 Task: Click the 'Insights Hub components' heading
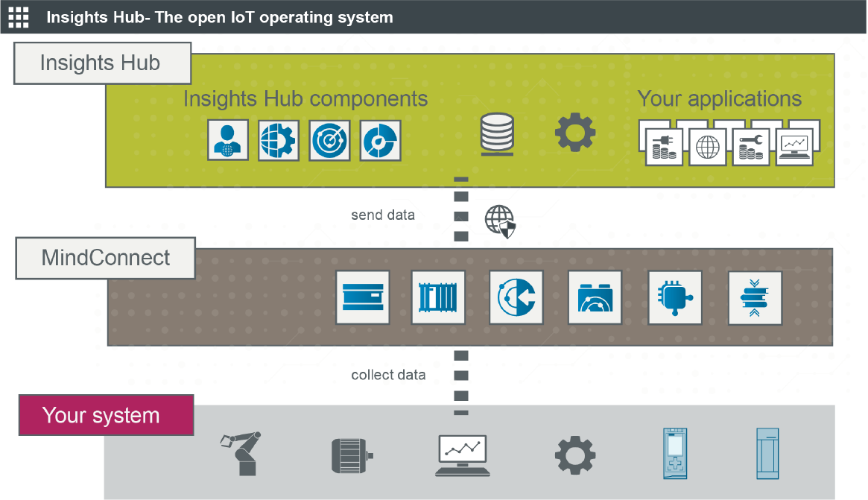[305, 98]
